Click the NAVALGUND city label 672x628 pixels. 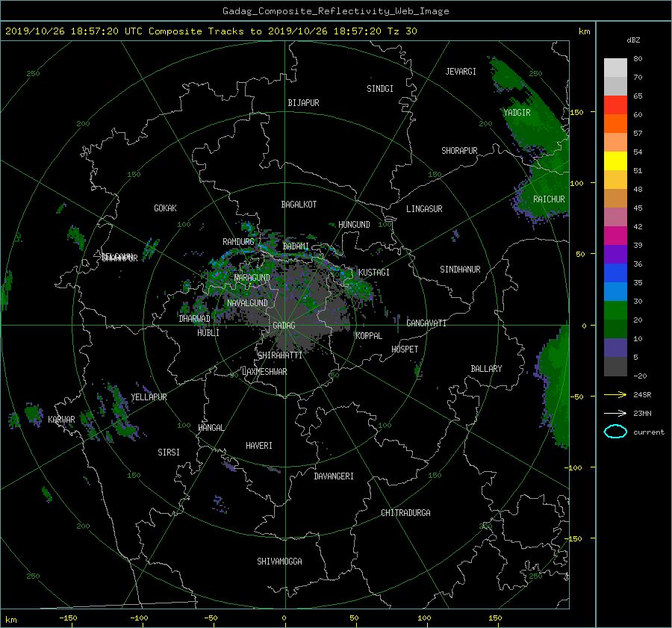pos(247,303)
